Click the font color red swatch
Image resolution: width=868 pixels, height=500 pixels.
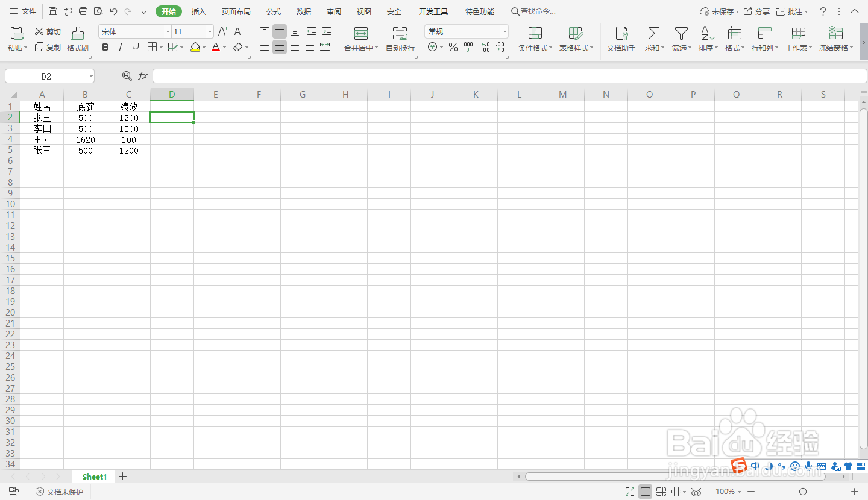click(x=216, y=47)
